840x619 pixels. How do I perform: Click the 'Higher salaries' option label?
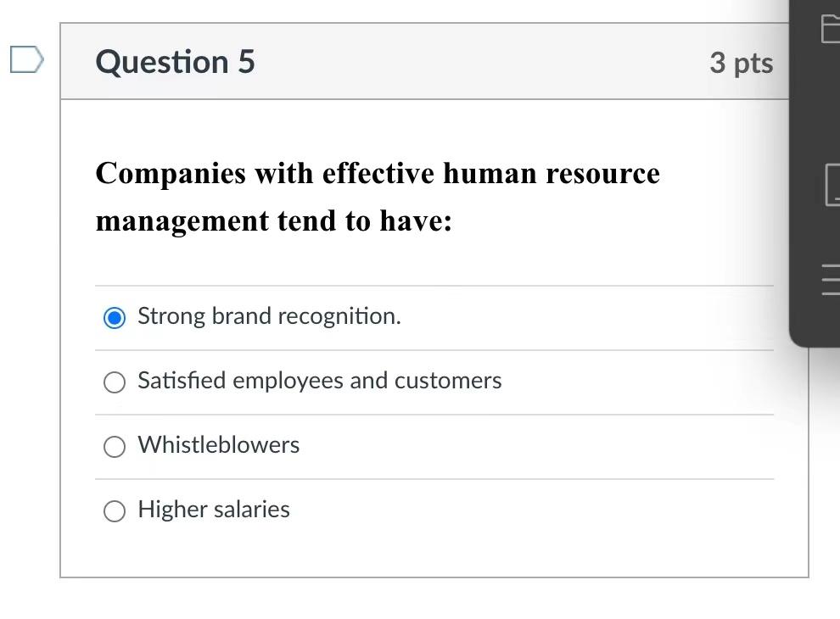point(213,510)
